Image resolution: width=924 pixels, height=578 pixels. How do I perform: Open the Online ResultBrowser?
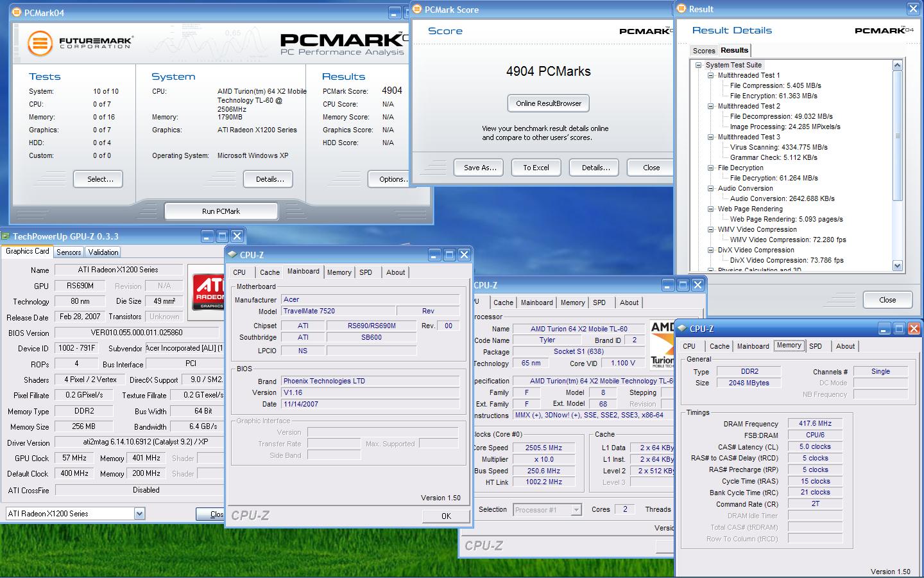(549, 103)
